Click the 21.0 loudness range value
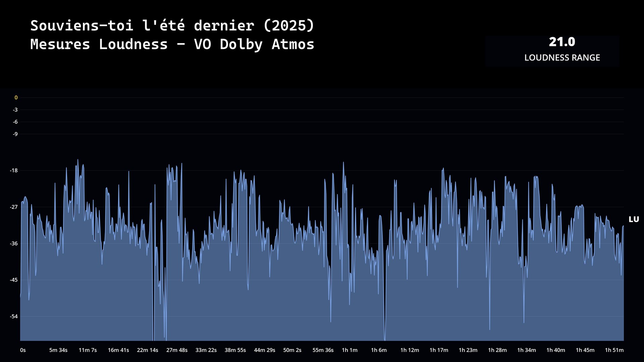 (562, 42)
